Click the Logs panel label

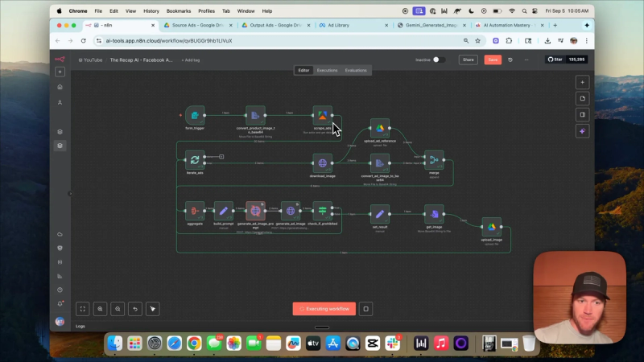tap(80, 327)
